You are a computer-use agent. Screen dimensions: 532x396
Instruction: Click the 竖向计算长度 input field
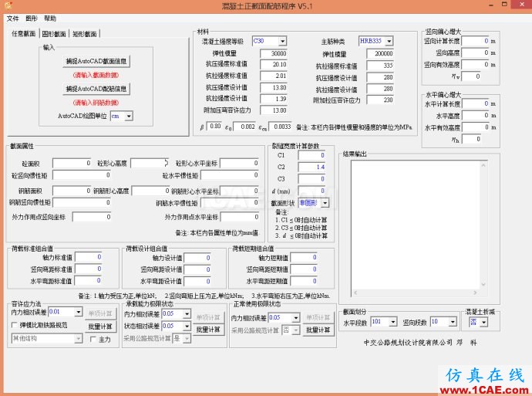476,41
